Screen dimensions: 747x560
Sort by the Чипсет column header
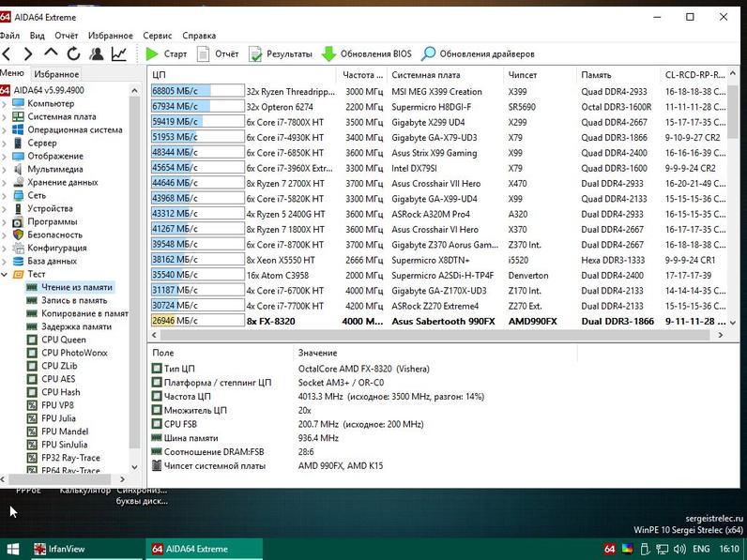[x=540, y=75]
